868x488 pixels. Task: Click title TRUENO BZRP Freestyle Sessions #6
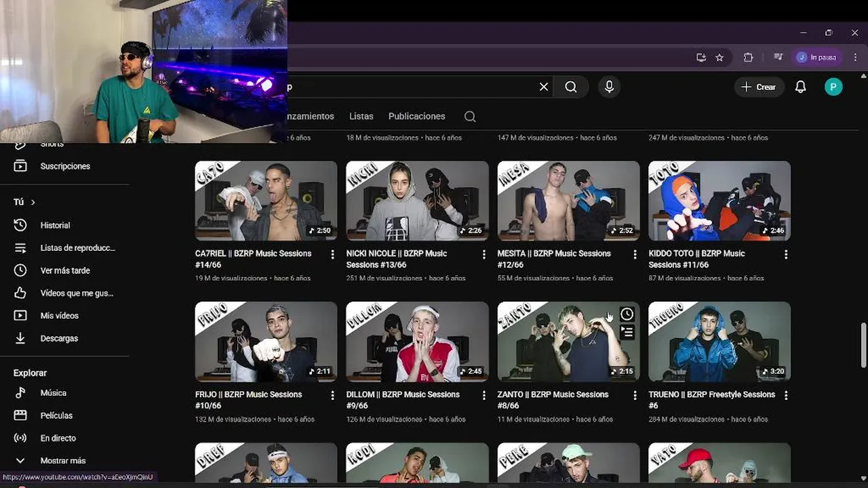[x=712, y=400]
